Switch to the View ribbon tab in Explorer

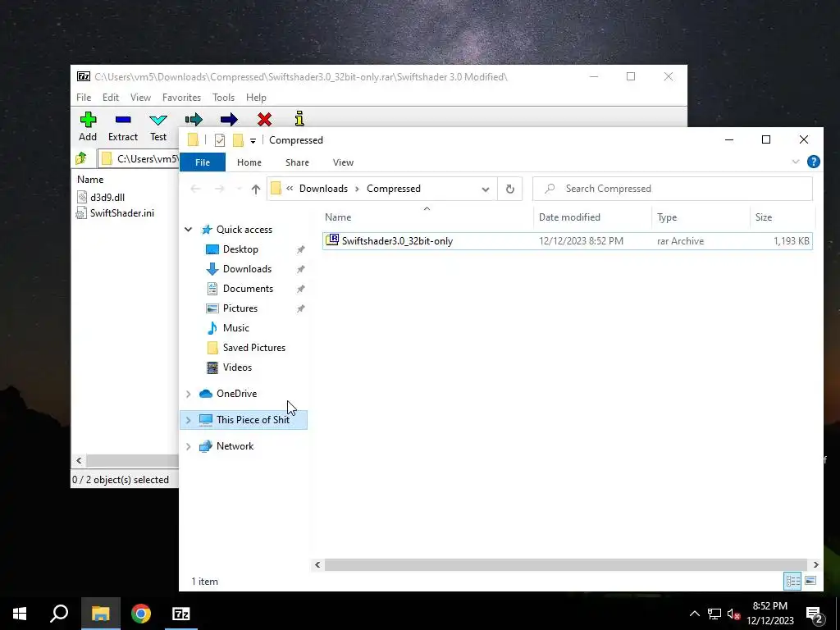[343, 162]
